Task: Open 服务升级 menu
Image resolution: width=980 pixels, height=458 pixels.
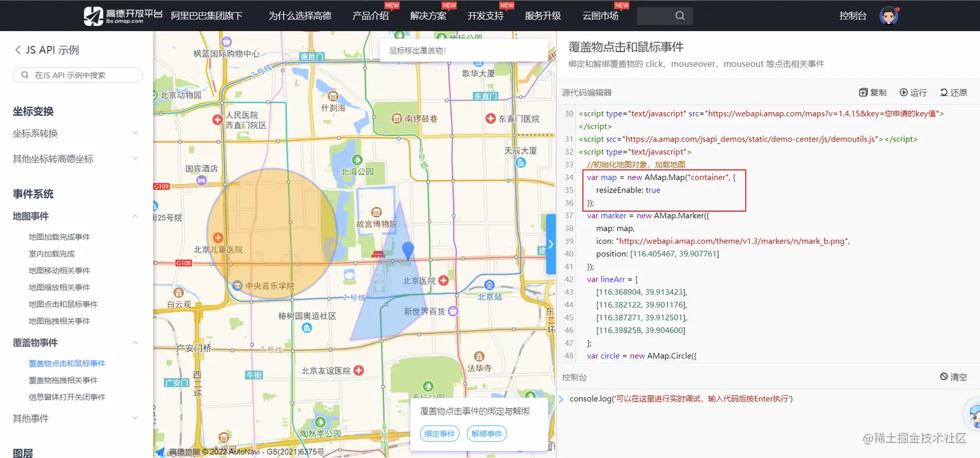Action: pos(543,16)
